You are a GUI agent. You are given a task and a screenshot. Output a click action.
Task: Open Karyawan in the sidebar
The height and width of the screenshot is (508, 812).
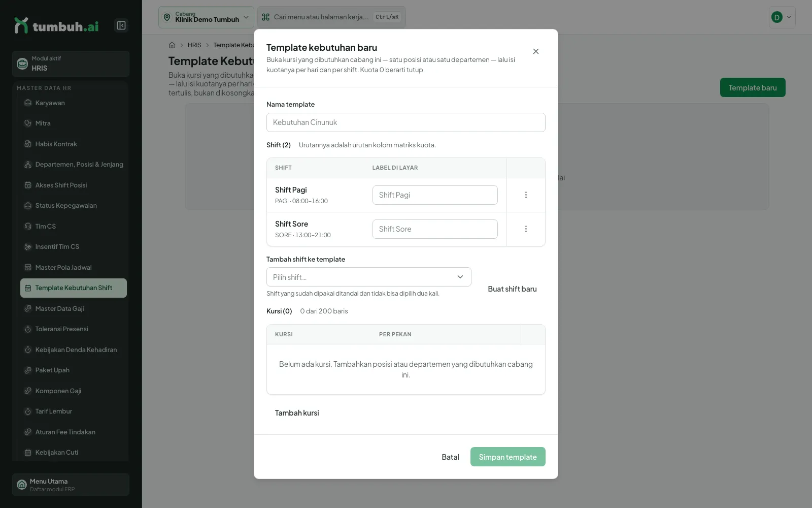tap(74, 103)
